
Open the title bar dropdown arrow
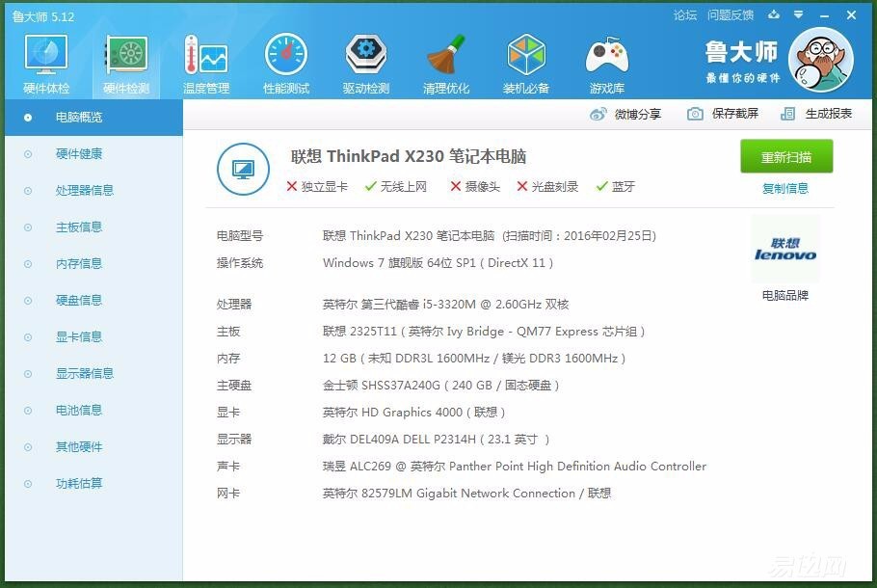tap(798, 15)
